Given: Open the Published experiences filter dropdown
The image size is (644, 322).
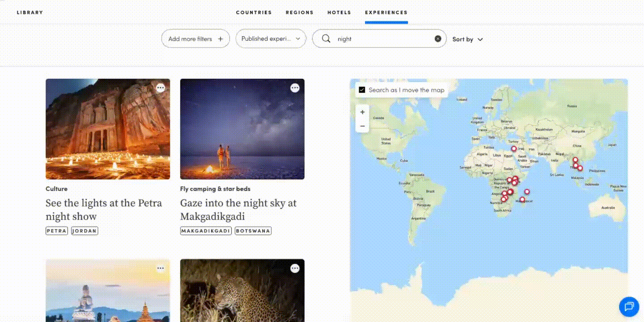Looking at the screenshot, I should (x=271, y=39).
